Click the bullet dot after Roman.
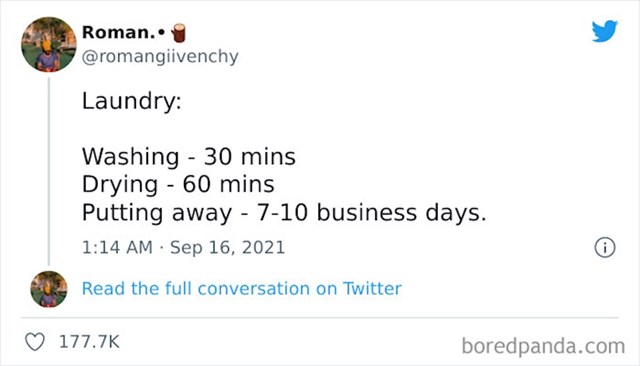The width and height of the screenshot is (640, 366). 162,32
